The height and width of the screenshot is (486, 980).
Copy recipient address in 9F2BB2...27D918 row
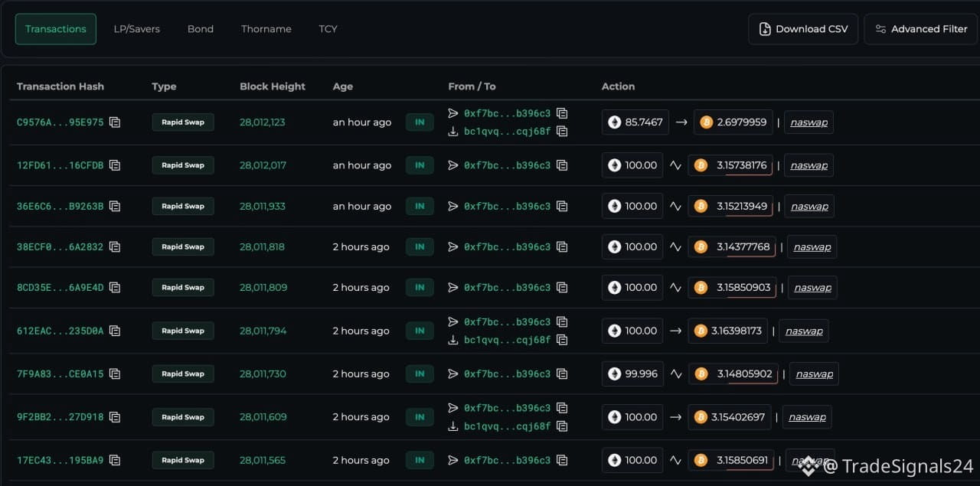[x=562, y=426]
